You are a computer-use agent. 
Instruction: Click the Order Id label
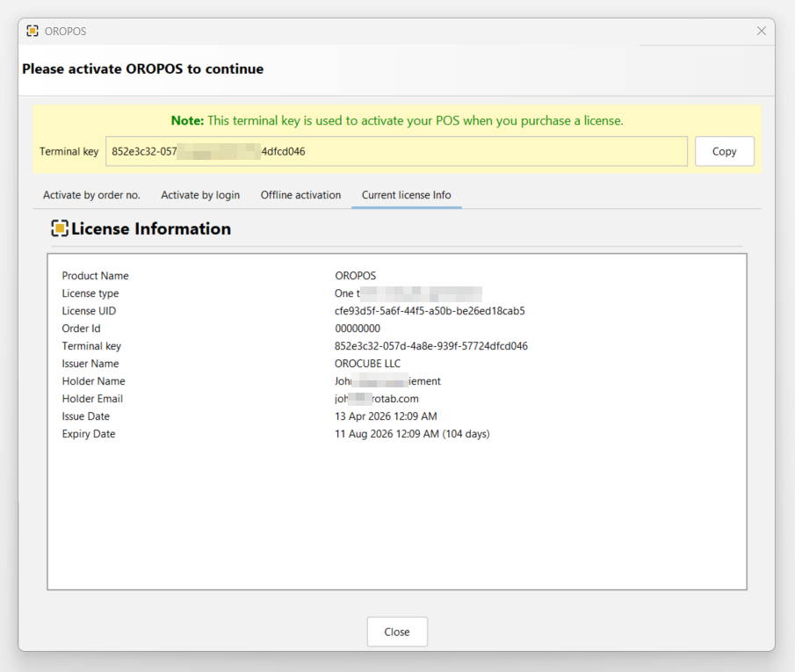[x=81, y=329]
